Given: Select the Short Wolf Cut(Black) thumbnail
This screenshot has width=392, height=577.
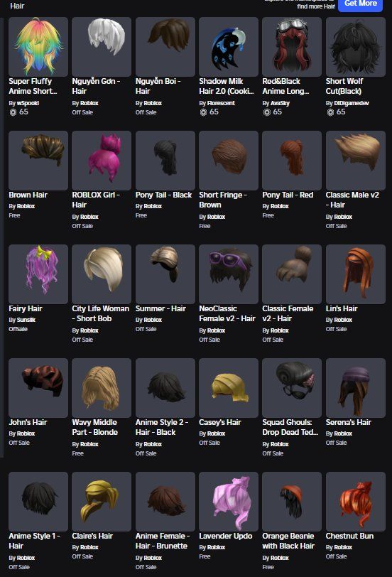Looking at the screenshot, I should click(x=356, y=47).
